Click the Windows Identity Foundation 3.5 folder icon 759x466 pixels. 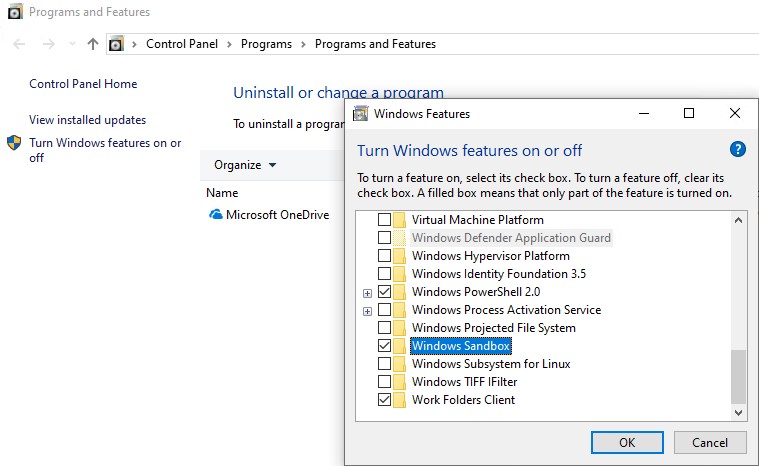(x=399, y=274)
